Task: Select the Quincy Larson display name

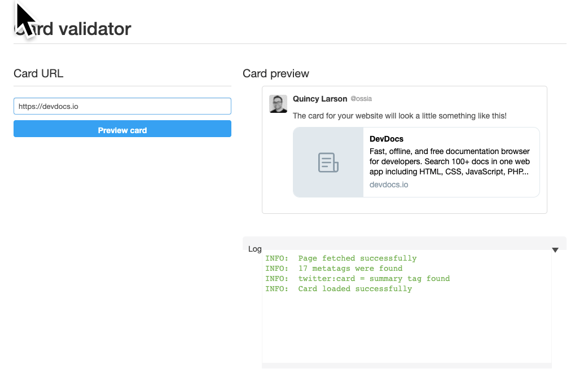Action: tap(320, 99)
